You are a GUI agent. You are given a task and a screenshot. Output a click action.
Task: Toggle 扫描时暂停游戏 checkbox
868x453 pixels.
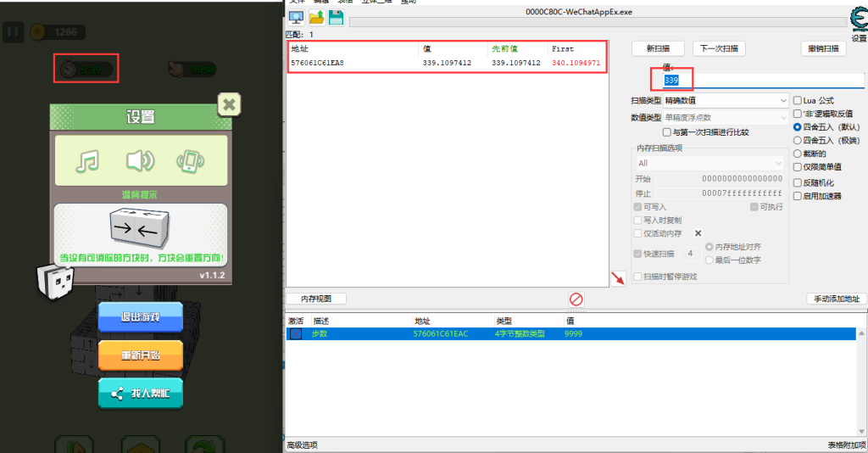637,277
